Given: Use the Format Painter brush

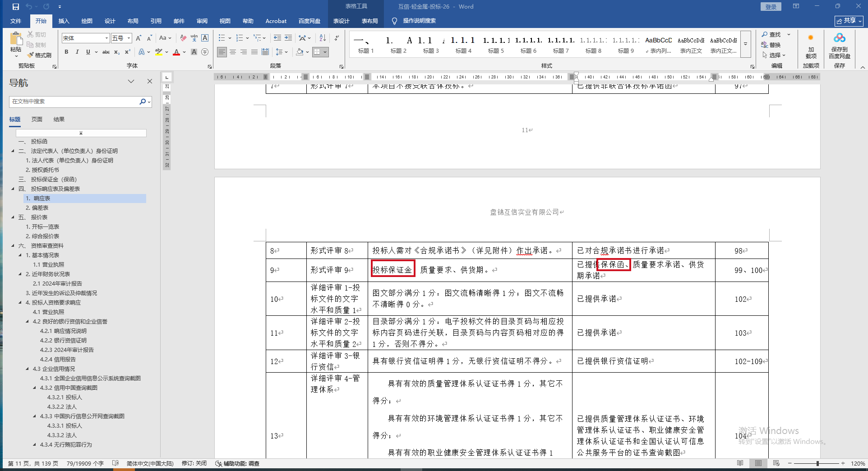Looking at the screenshot, I should pyautogui.click(x=39, y=55).
